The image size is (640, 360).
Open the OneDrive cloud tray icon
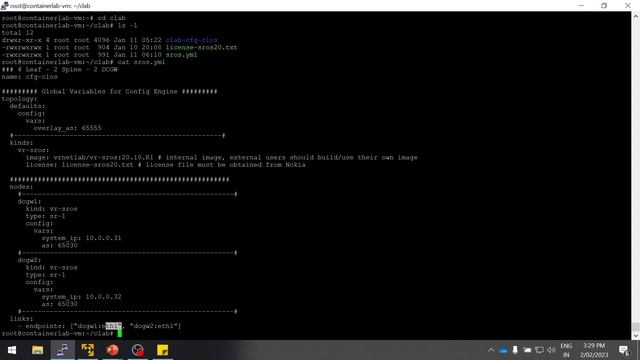pos(503,350)
